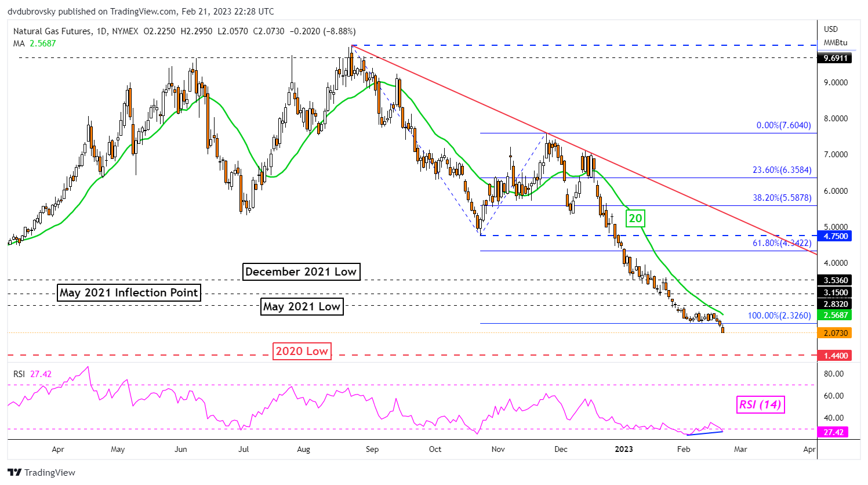Select the 'May 2021 Inflection Point' label

pyautogui.click(x=129, y=292)
